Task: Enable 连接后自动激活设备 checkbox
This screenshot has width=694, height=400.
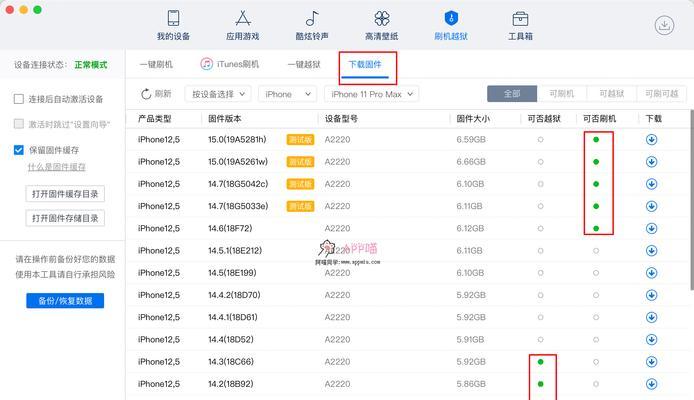Action: 19,99
